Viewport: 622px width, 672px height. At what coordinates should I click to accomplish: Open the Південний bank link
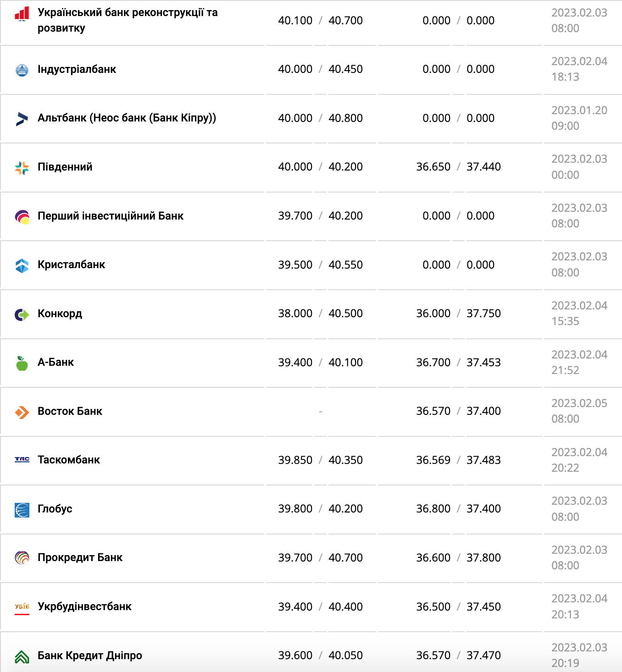65,167
